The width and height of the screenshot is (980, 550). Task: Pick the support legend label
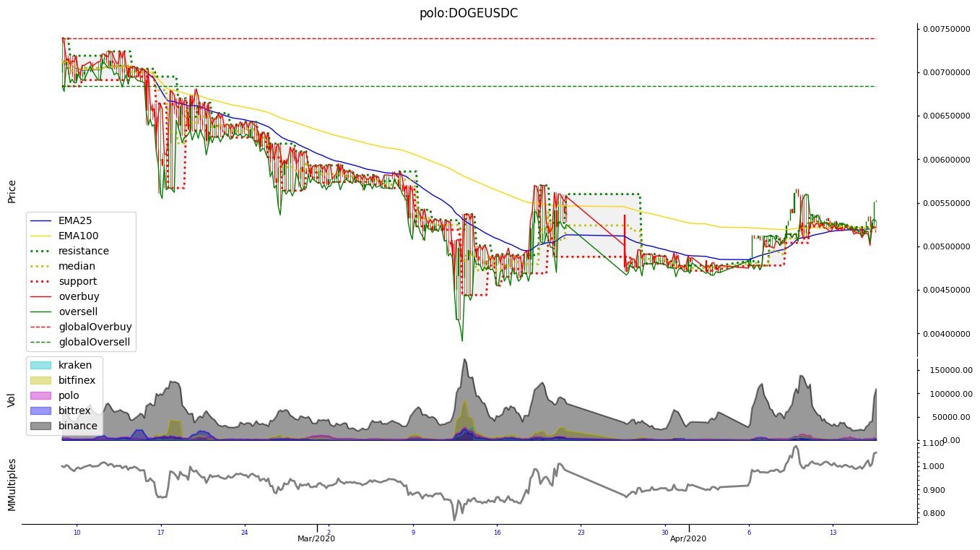pyautogui.click(x=78, y=281)
